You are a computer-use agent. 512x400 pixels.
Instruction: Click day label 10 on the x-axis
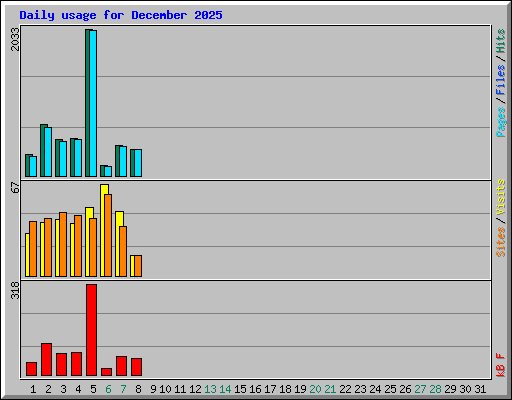click(x=165, y=389)
